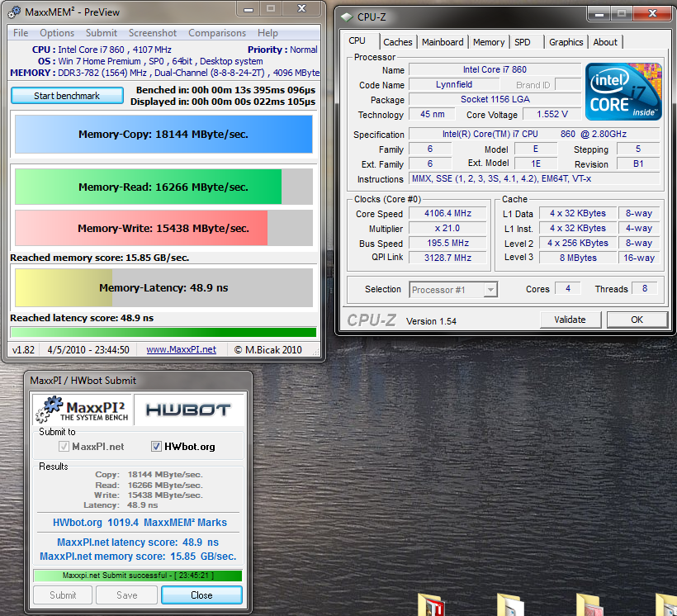Switch to the Graphics tab
This screenshot has height=616, width=677.
(566, 42)
